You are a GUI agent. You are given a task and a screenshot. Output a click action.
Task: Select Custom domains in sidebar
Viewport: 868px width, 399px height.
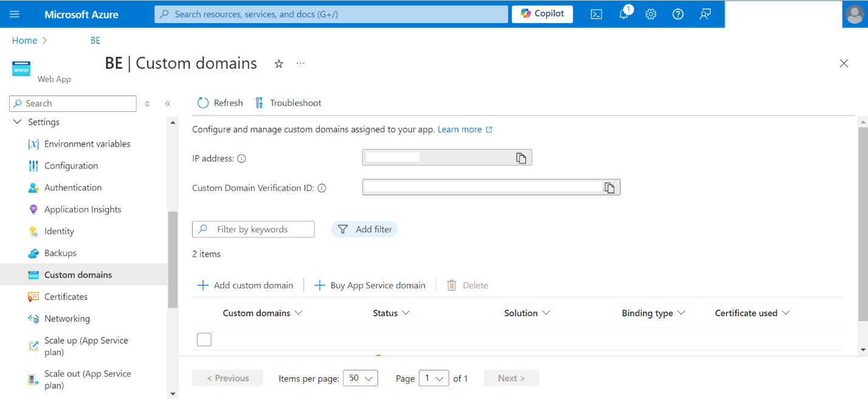click(x=83, y=275)
